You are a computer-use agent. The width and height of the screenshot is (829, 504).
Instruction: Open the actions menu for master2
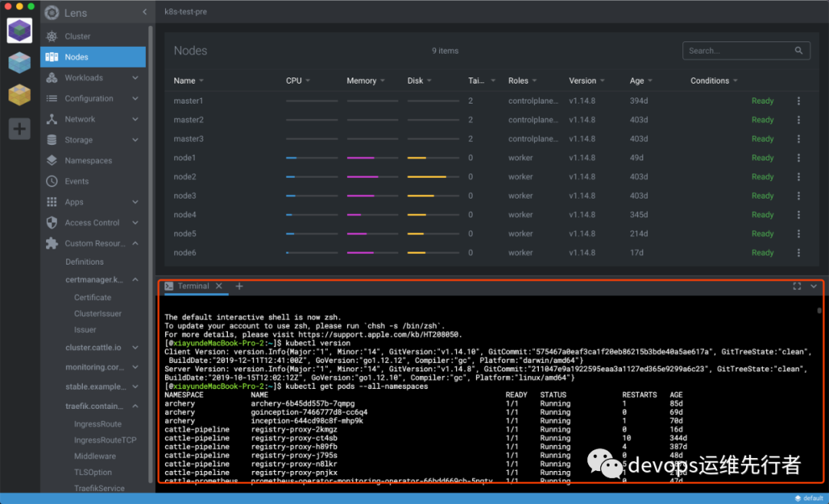click(798, 120)
